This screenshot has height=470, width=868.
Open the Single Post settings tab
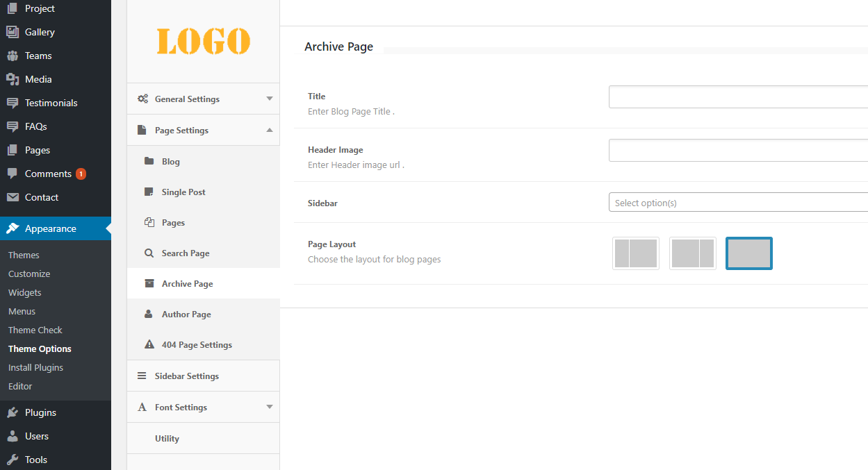[x=183, y=192]
